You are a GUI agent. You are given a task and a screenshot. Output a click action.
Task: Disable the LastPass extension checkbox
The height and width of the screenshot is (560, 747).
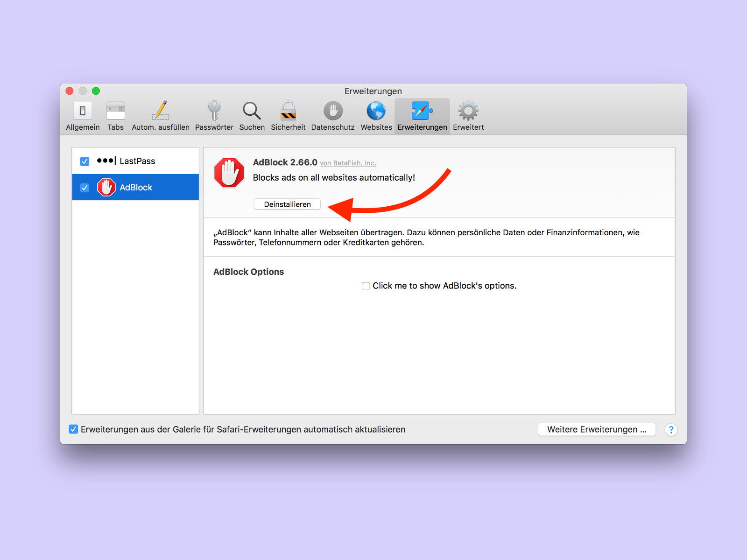pyautogui.click(x=85, y=161)
